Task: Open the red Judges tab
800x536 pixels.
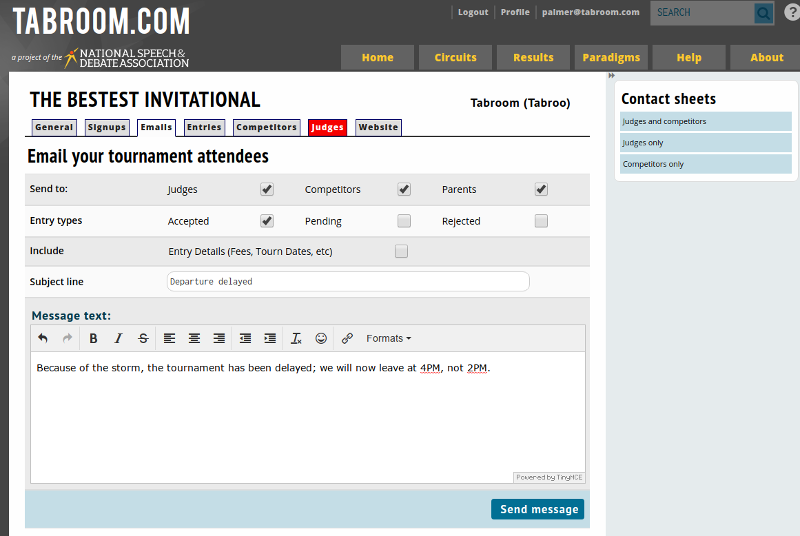Action: pos(327,127)
